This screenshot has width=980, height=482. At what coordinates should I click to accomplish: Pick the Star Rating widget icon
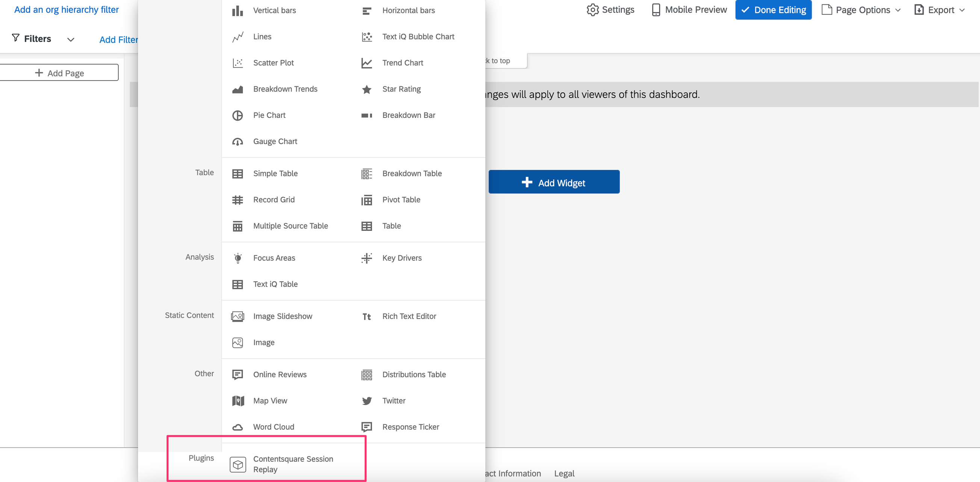click(366, 89)
